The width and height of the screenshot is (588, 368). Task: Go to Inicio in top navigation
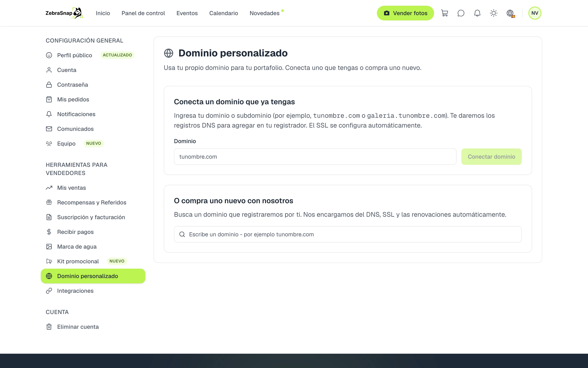coord(103,13)
